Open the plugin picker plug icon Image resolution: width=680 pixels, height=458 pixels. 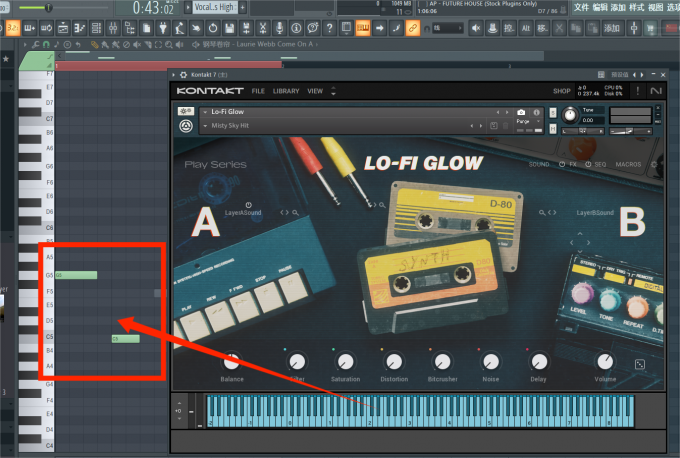[x=163, y=28]
